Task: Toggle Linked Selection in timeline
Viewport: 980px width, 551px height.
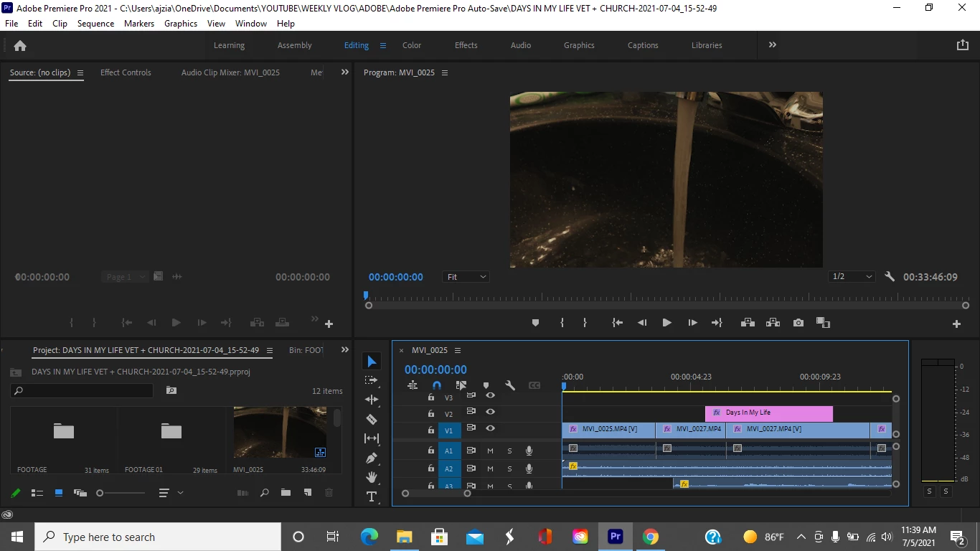Action: [x=461, y=385]
